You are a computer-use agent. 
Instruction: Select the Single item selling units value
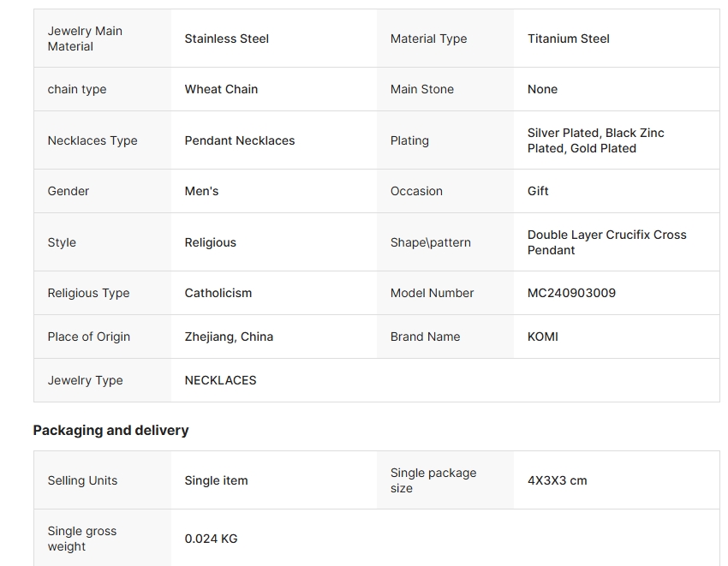[216, 480]
